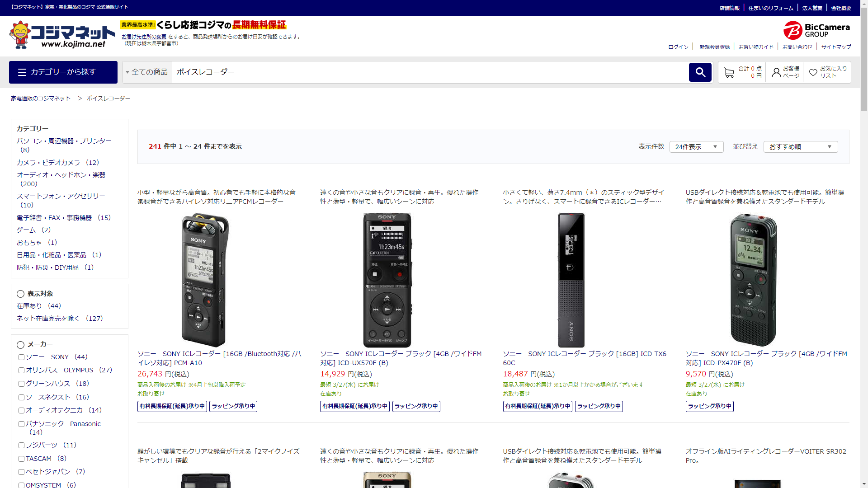Open the おすすめ順 sort dropdown
Screen dimensions: 868x488
pos(800,147)
